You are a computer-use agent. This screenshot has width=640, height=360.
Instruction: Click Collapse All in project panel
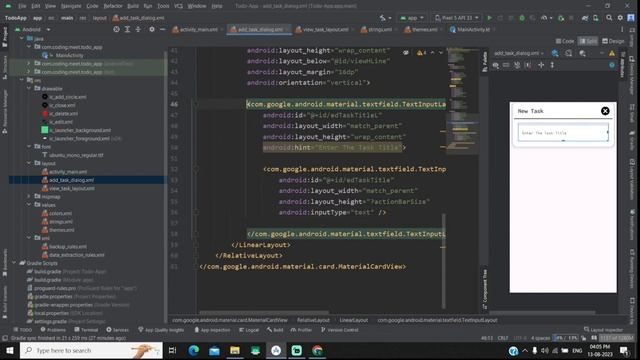pos(138,29)
